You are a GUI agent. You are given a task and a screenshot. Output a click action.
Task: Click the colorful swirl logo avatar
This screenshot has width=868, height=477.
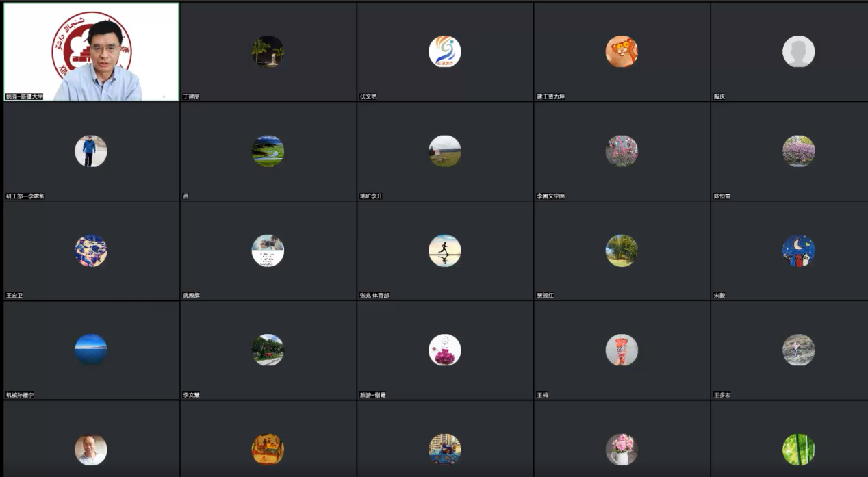445,51
